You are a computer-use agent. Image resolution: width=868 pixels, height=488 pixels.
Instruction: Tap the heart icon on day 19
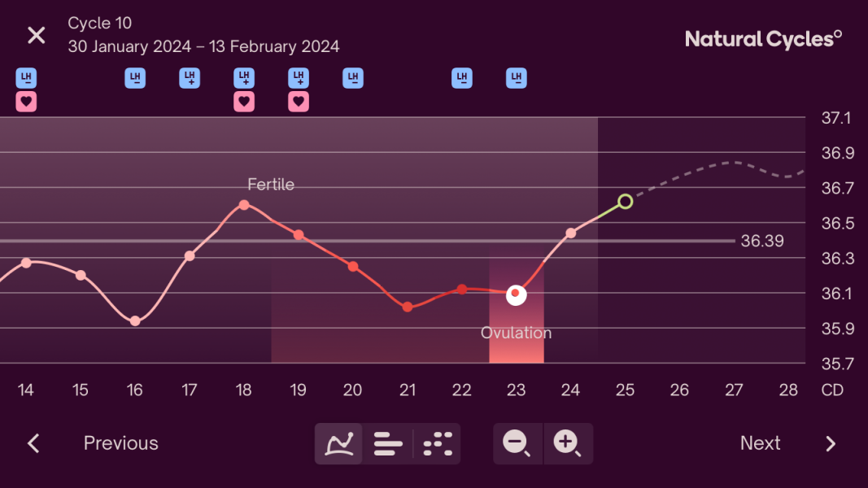click(299, 102)
